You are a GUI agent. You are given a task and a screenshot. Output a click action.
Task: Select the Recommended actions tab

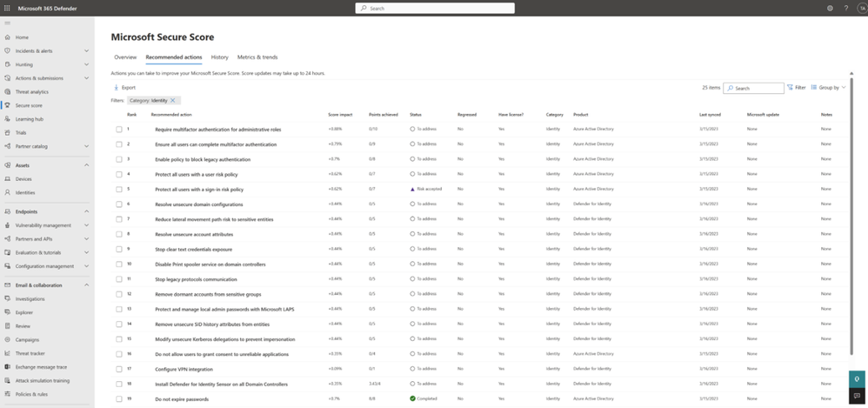(174, 57)
